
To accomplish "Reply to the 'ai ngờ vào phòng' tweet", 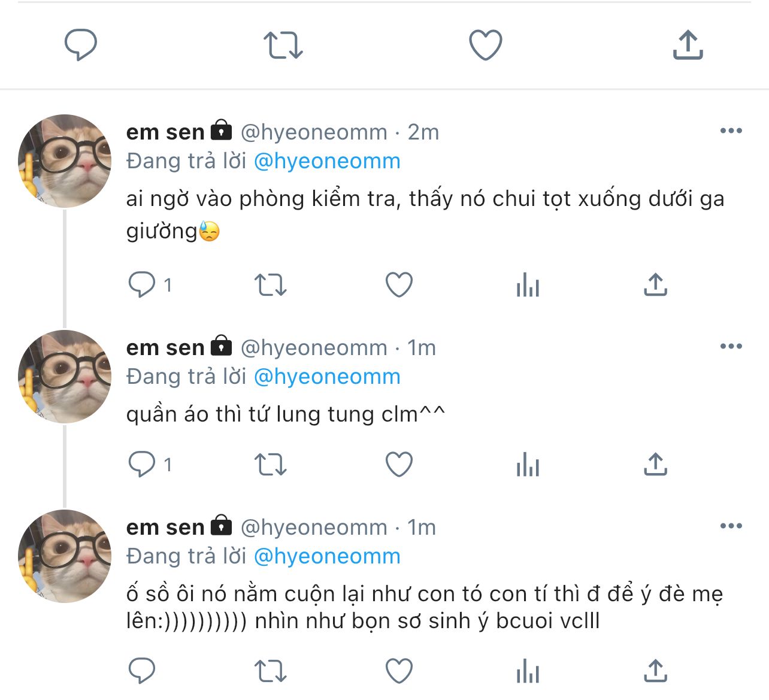I will 142,285.
